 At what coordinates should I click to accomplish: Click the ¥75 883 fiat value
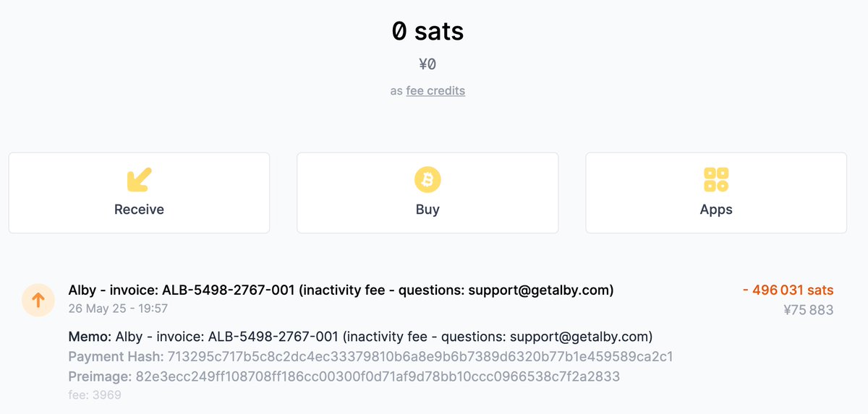[808, 311]
